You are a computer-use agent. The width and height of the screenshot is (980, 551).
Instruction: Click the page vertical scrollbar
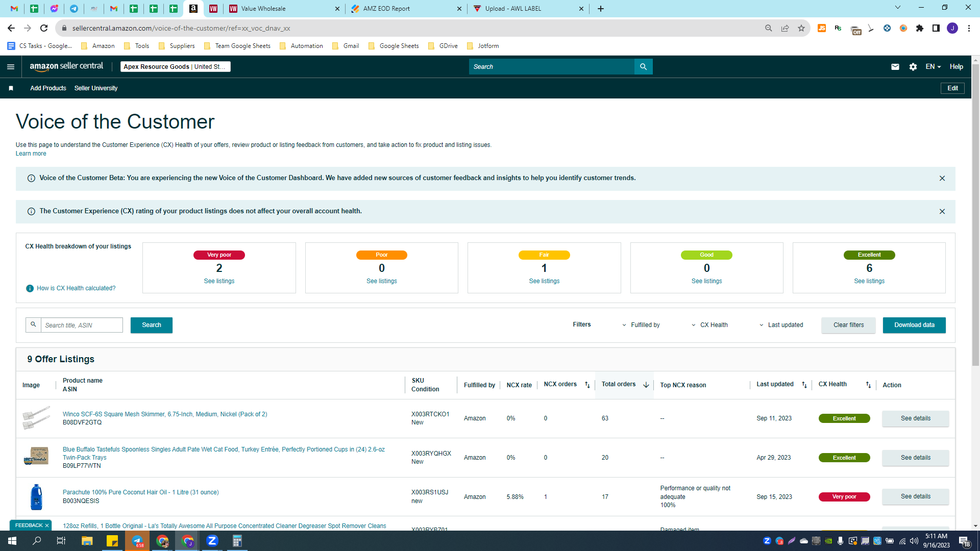pos(975,214)
